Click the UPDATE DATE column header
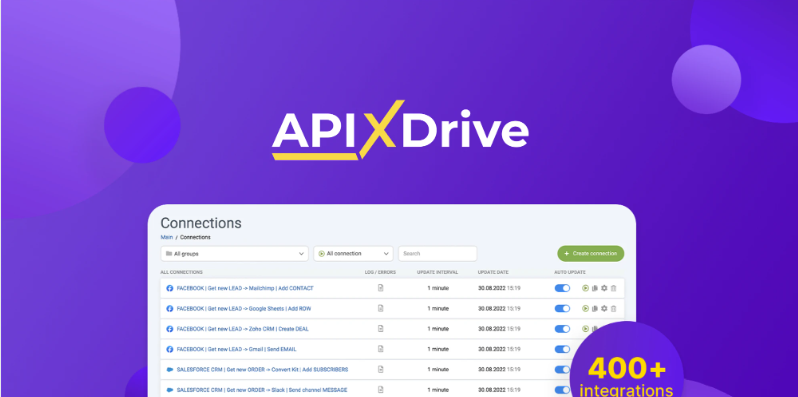The width and height of the screenshot is (798, 397). click(x=493, y=272)
